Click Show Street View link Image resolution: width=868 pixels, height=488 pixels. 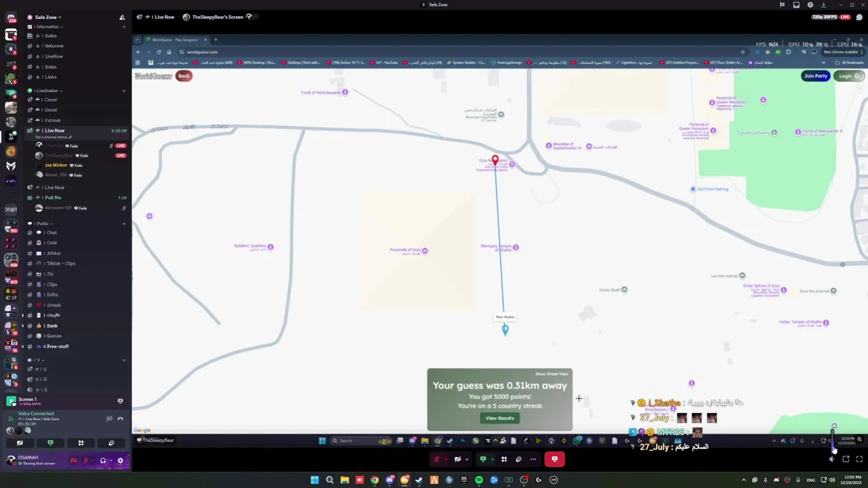(x=552, y=373)
